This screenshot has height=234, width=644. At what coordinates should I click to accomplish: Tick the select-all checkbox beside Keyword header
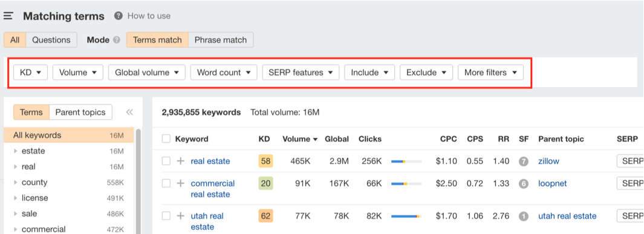(166, 138)
